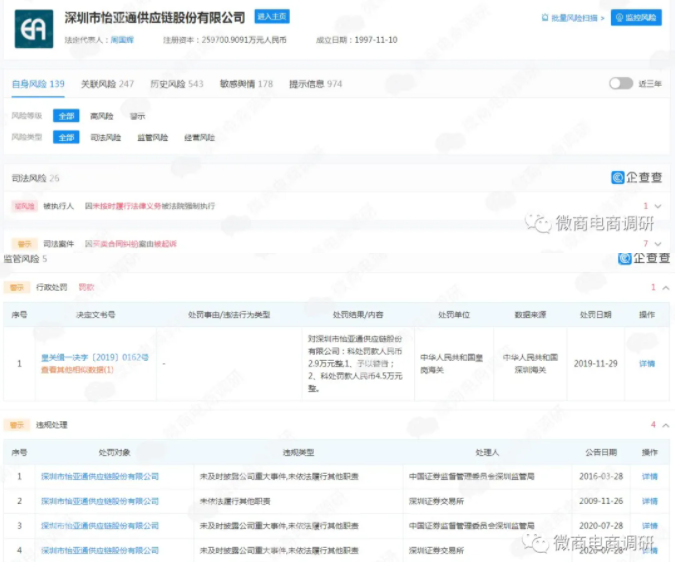675x562 pixels.
Task: Open company link in violation row 1
Action: tap(100, 476)
